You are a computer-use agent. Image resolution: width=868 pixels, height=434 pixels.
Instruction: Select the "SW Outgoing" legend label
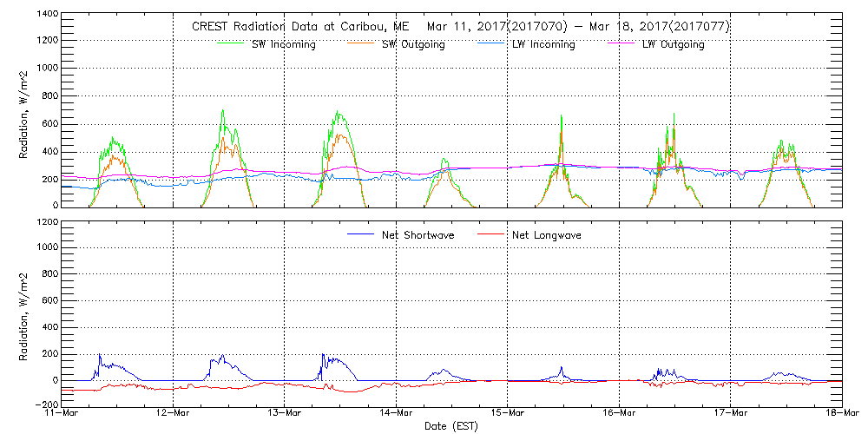click(x=413, y=44)
